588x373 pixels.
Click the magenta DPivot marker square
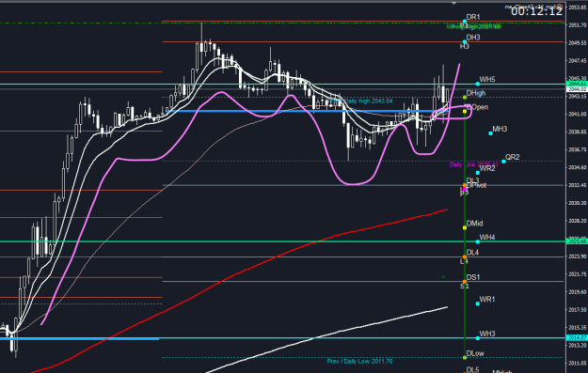click(465, 190)
